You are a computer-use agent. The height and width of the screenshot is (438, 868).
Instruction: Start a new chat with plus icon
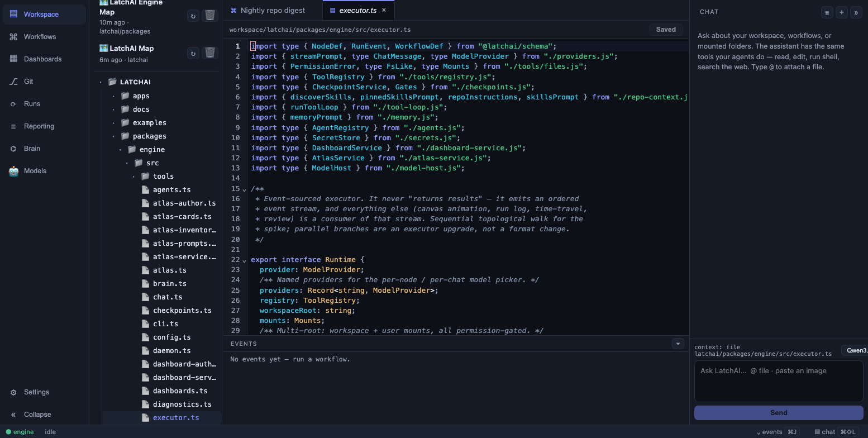[841, 12]
